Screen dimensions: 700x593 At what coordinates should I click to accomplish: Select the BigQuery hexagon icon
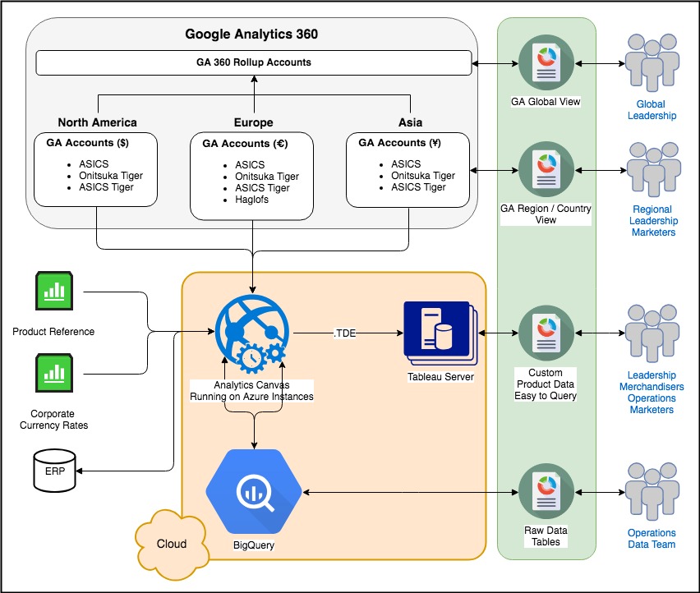(254, 492)
